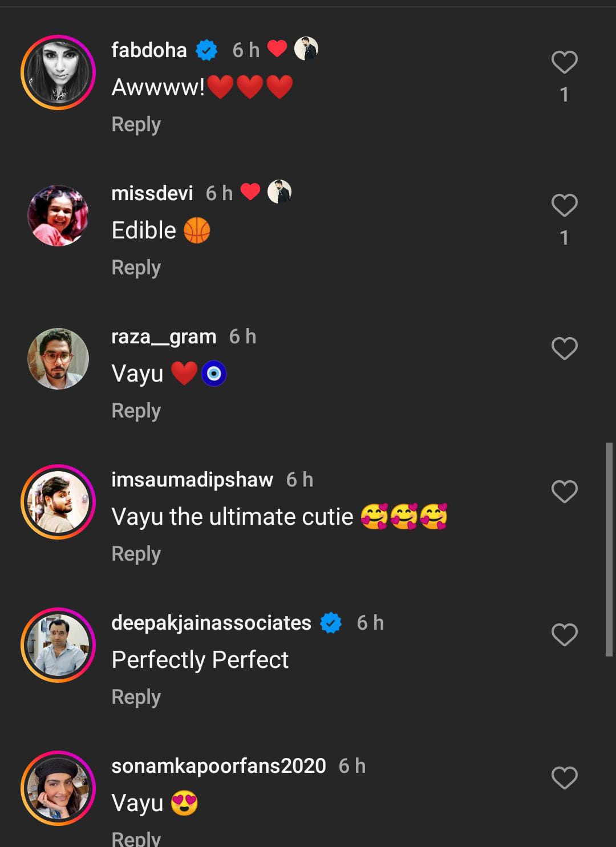View raza__gram's profile avatar
The height and width of the screenshot is (847, 616).
click(58, 359)
